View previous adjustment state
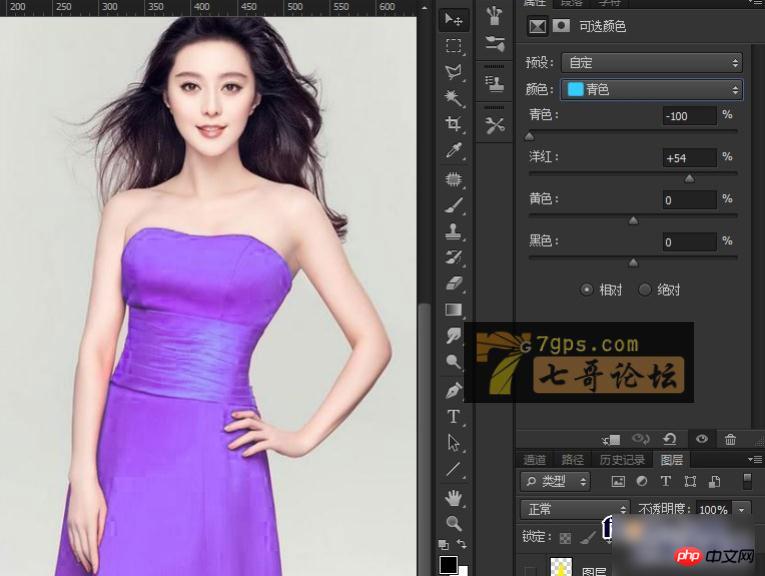 (x=640, y=439)
